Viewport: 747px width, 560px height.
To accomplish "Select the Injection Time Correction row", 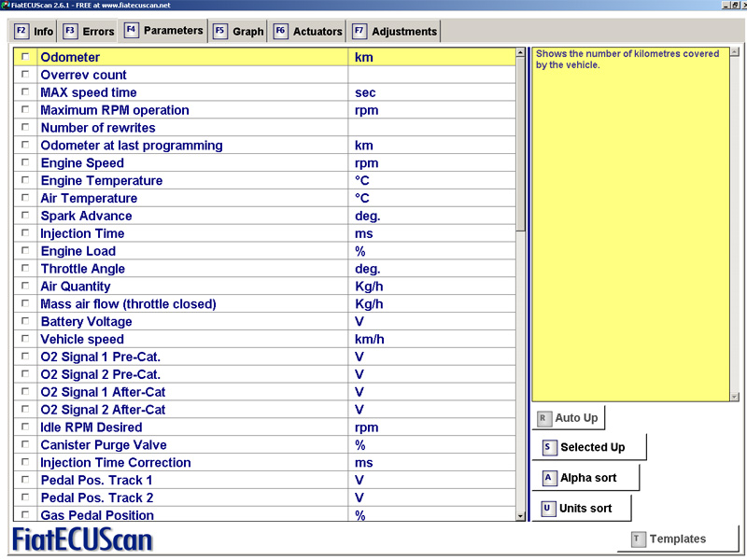I will (264, 462).
